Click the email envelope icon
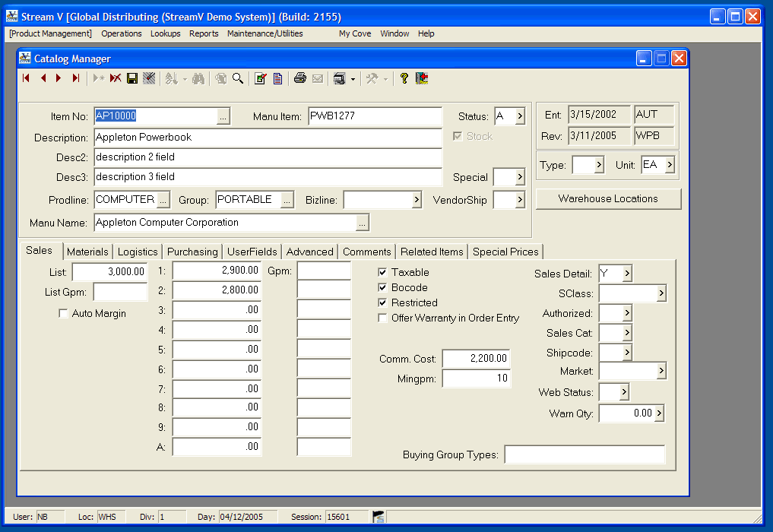This screenshot has height=532, width=773. [x=318, y=78]
